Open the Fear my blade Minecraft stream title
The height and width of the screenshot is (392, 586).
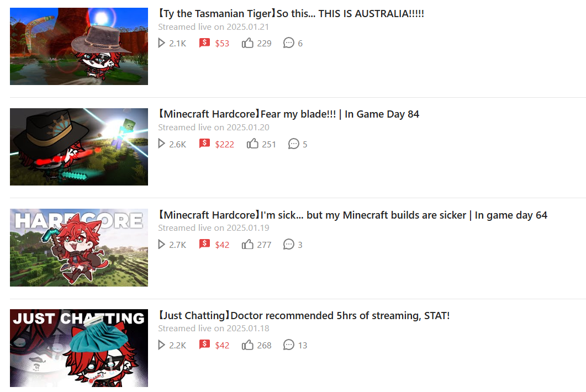coord(288,114)
